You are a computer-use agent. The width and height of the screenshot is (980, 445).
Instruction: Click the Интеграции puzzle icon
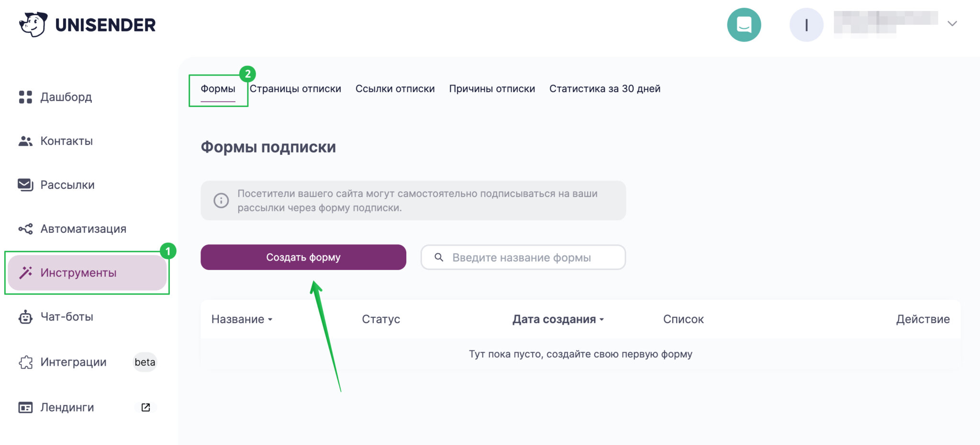[x=25, y=362]
